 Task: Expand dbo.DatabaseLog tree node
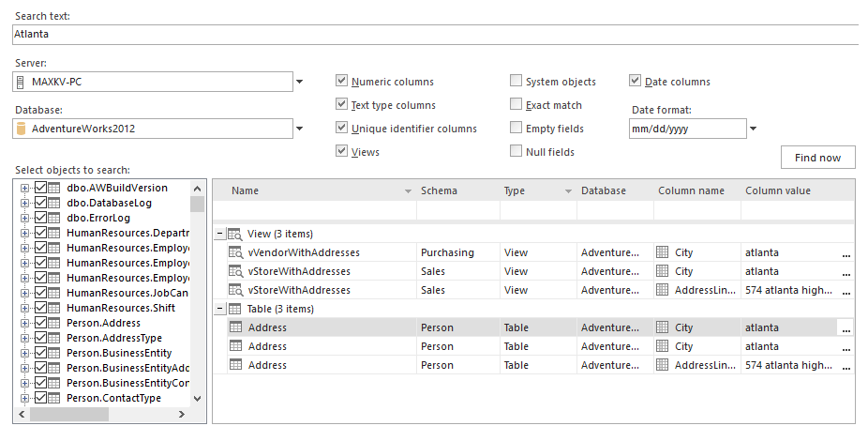pyautogui.click(x=24, y=203)
